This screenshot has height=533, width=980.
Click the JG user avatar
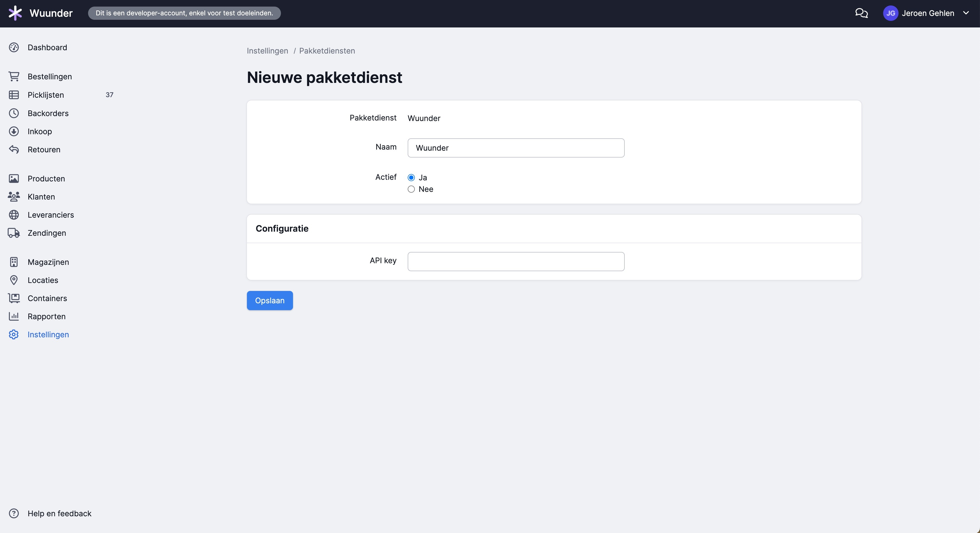click(x=890, y=13)
